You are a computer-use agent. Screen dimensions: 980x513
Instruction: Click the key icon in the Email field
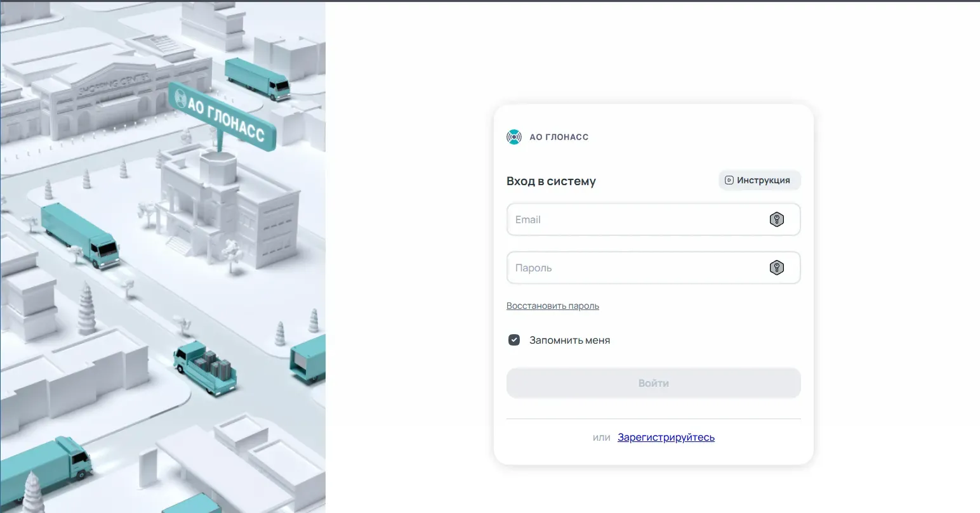777,219
